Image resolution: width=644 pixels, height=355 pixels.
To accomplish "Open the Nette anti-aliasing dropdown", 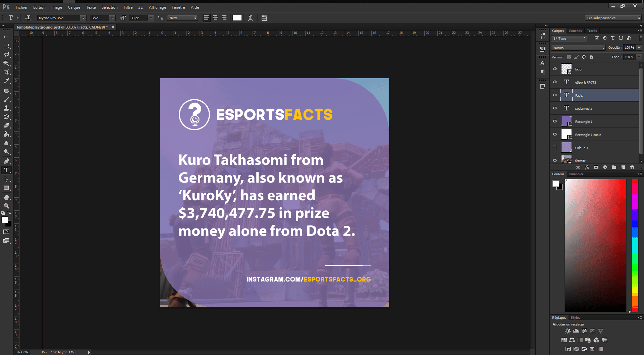I will (182, 18).
